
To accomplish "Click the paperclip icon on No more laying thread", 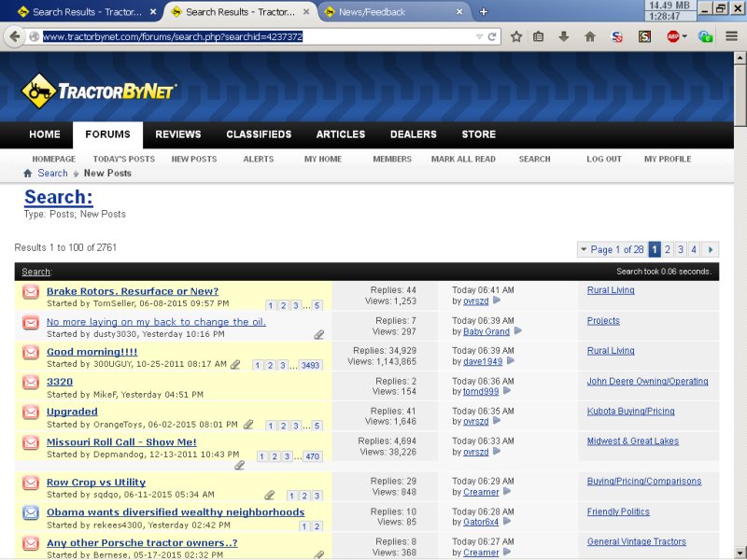I will click(318, 335).
